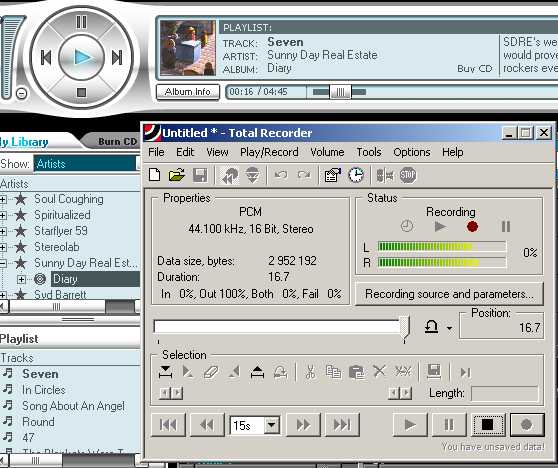The width and height of the screenshot is (558, 468).
Task: Click the Total Recorder Stop button
Action: (x=488, y=425)
